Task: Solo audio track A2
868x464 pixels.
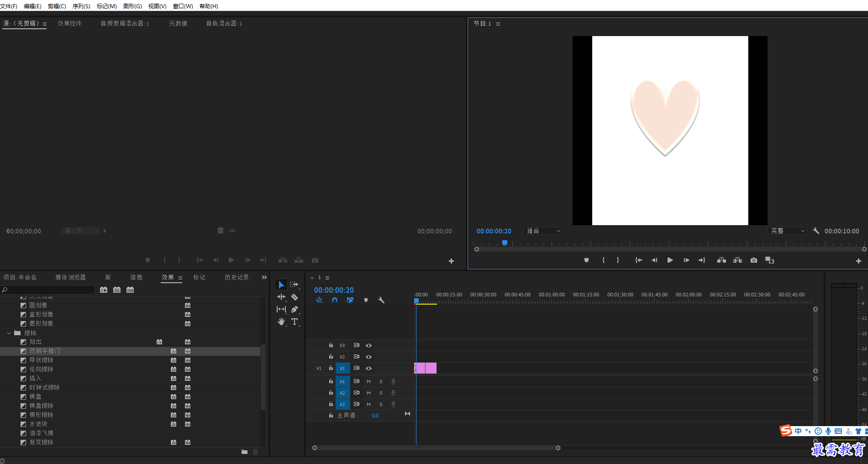Action: pyautogui.click(x=381, y=393)
